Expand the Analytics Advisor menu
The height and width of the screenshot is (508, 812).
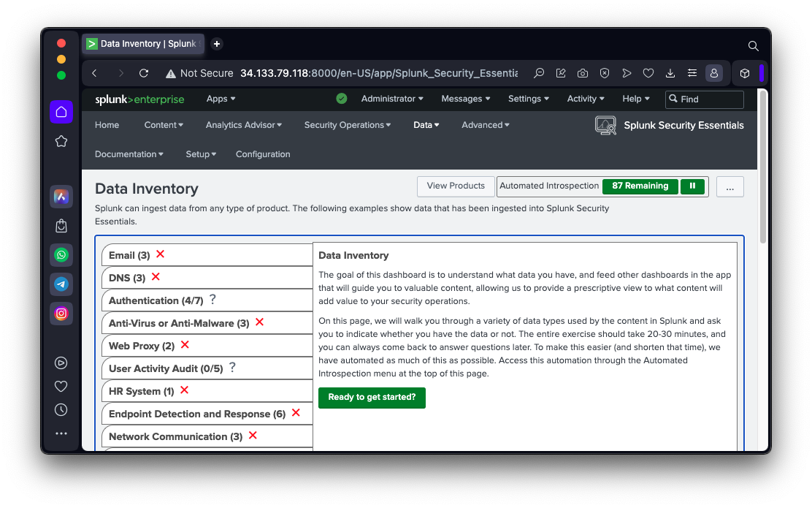243,125
